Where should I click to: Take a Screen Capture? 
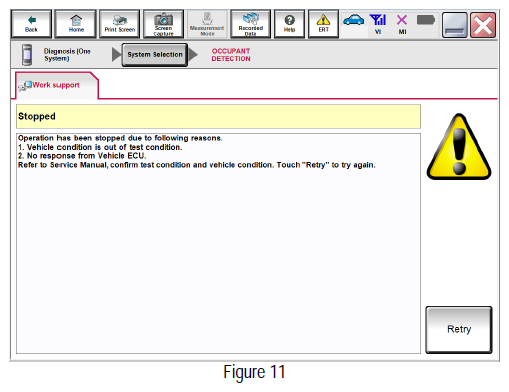tap(163, 24)
